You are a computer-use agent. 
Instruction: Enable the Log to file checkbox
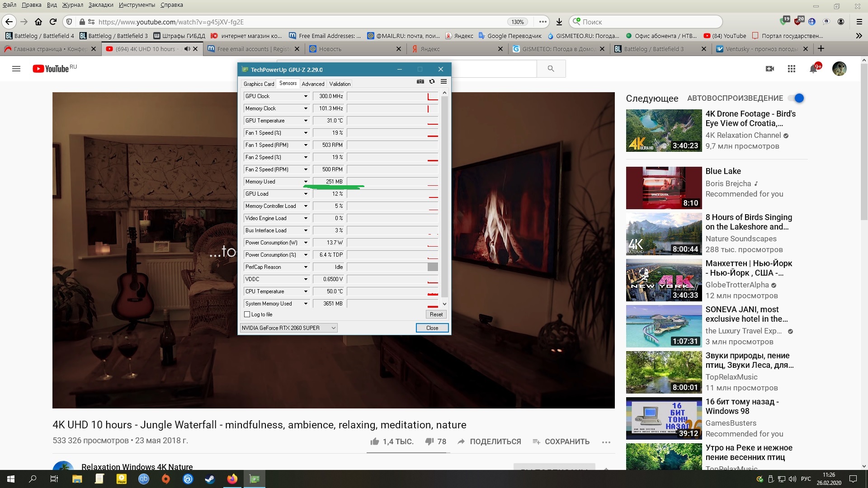(x=247, y=314)
